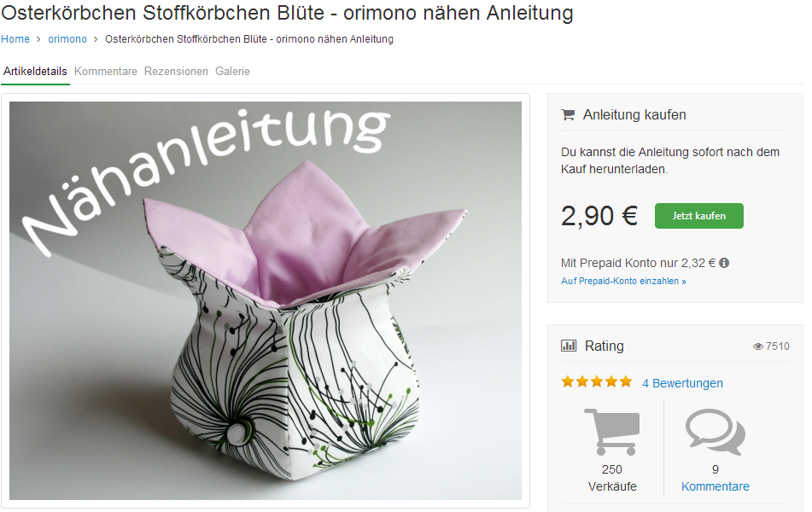Click the first breadcrumb chevron after Home
Screen dimensions: 812x512
click(38, 39)
